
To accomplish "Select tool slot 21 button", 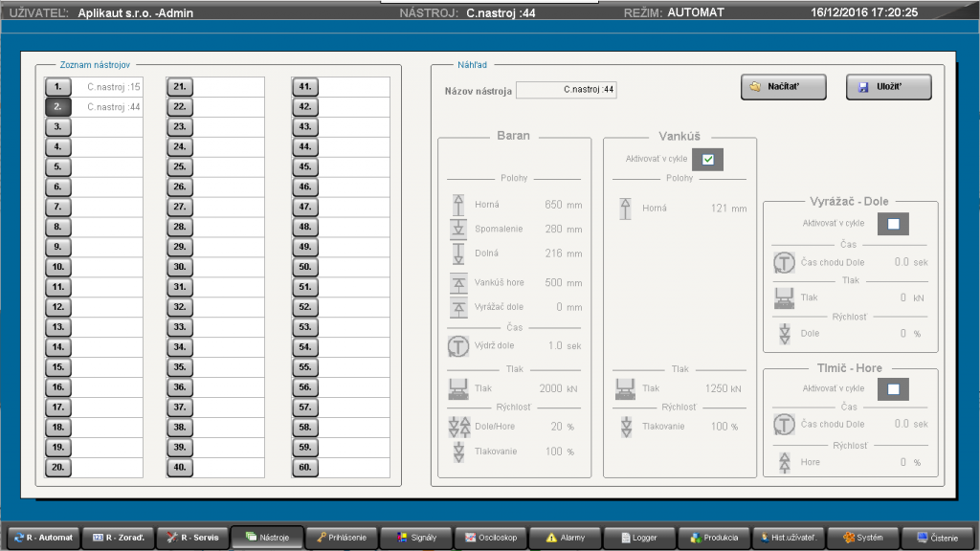I will coord(180,87).
